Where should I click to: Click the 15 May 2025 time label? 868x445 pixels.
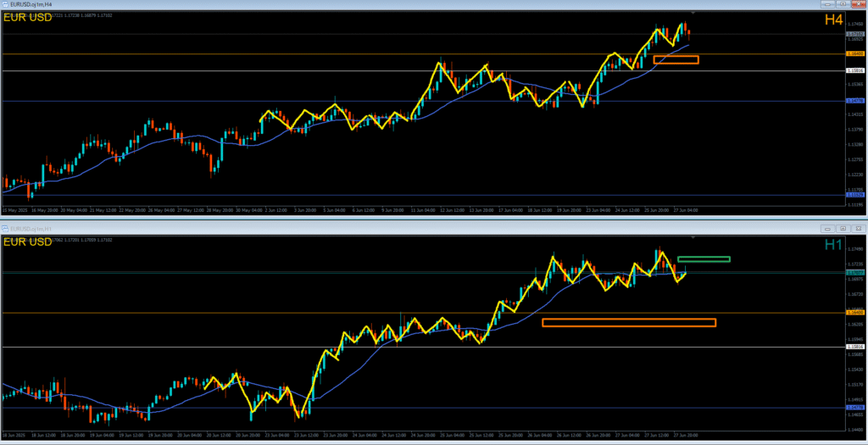(15, 210)
